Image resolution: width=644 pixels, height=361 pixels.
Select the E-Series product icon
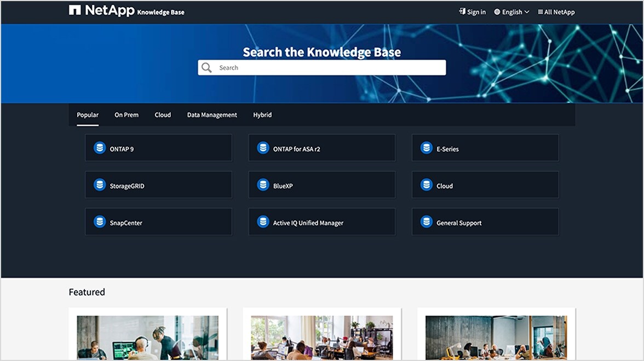pos(426,148)
